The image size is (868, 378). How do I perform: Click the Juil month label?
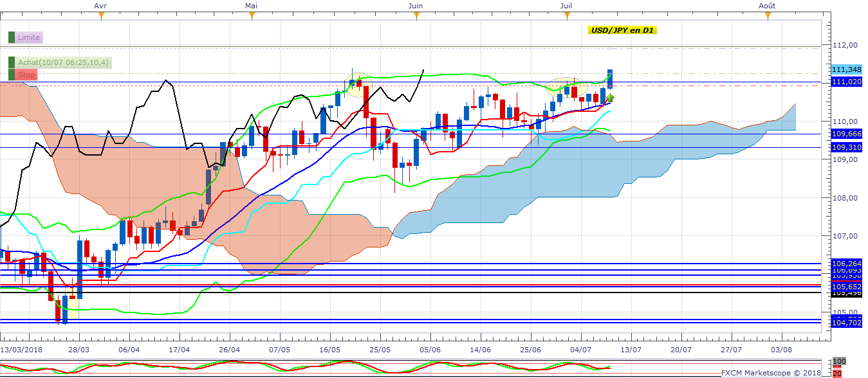(x=566, y=5)
